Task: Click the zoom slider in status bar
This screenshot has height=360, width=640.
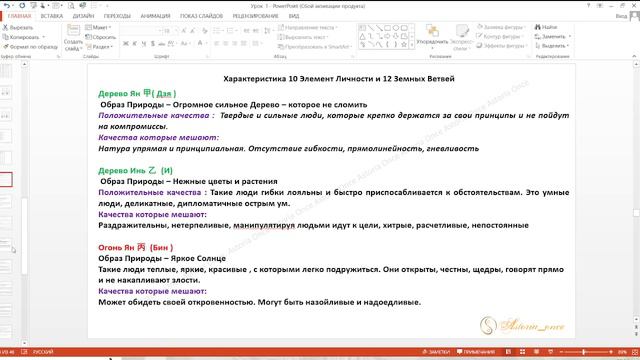Action: (584, 352)
